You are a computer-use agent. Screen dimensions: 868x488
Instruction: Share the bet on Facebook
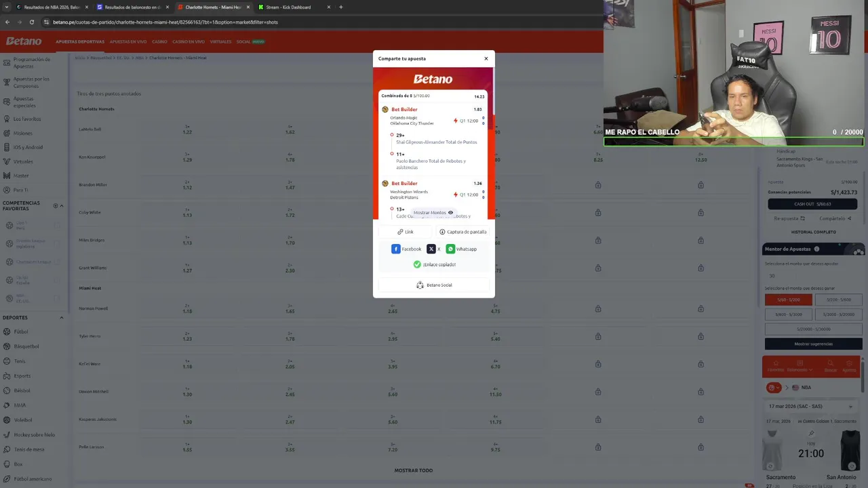coord(406,249)
